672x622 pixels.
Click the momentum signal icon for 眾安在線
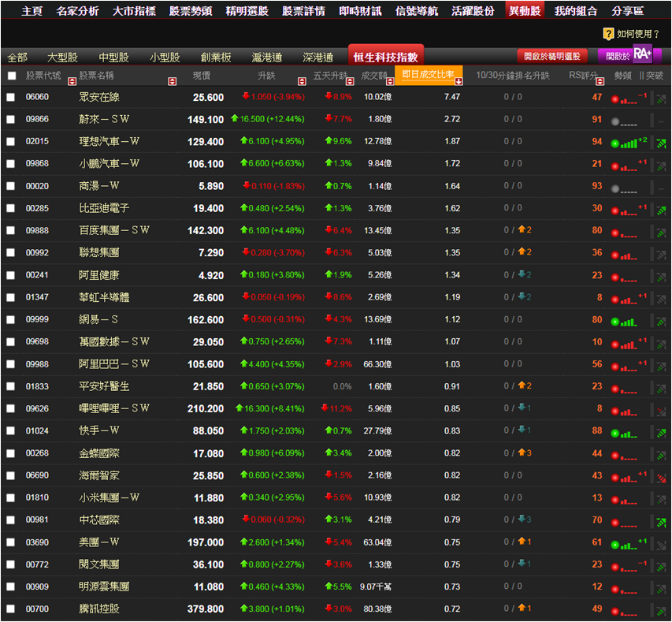(629, 99)
